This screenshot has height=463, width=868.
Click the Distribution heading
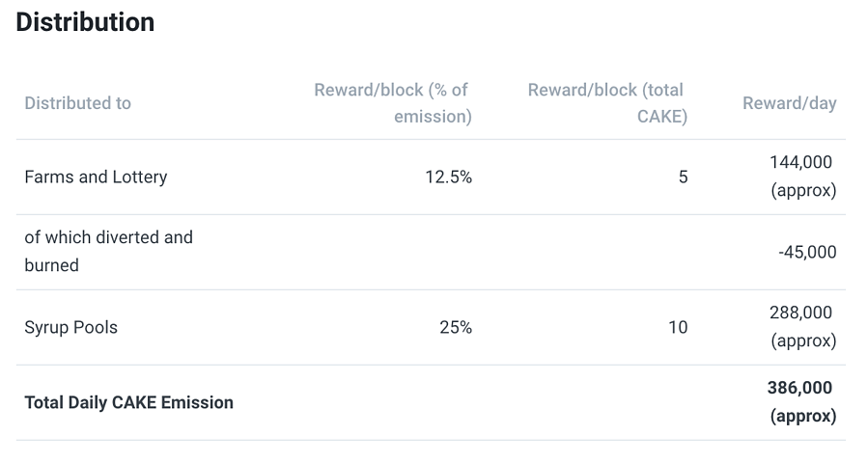(x=85, y=22)
